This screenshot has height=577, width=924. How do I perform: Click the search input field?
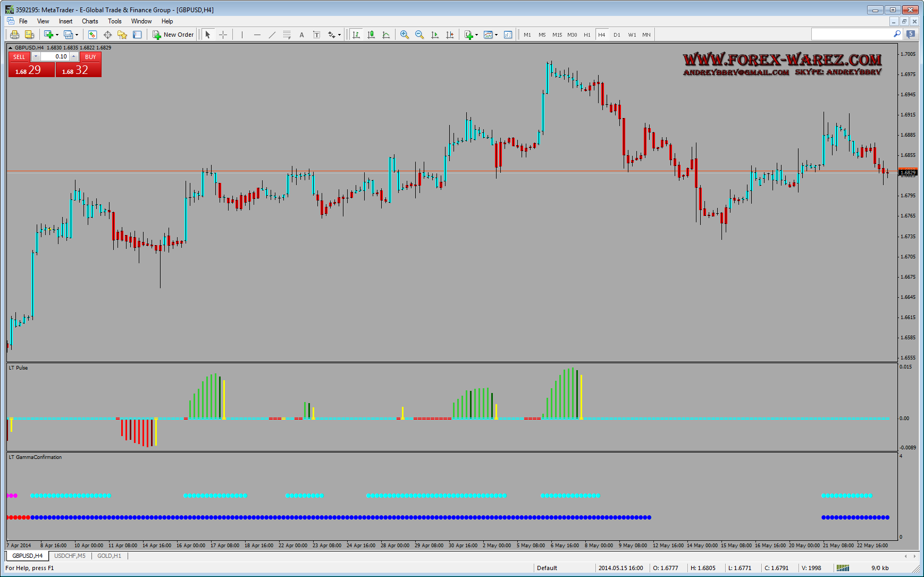pos(851,34)
